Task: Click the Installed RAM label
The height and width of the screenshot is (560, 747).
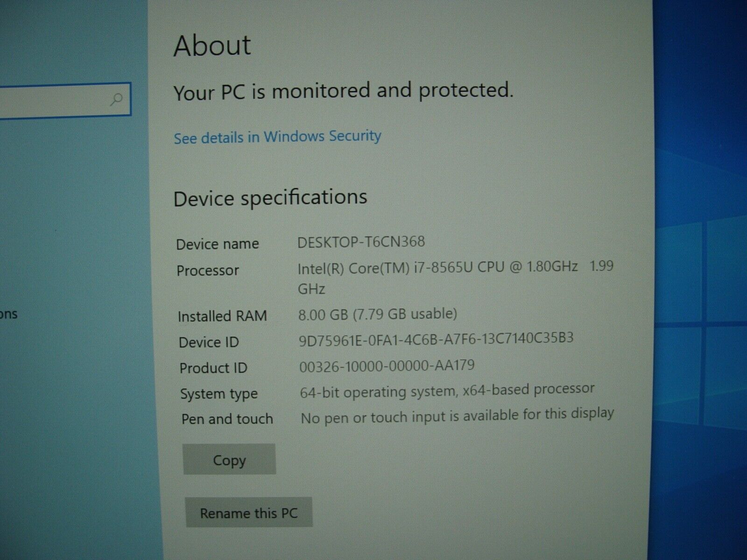Action: [x=222, y=316]
